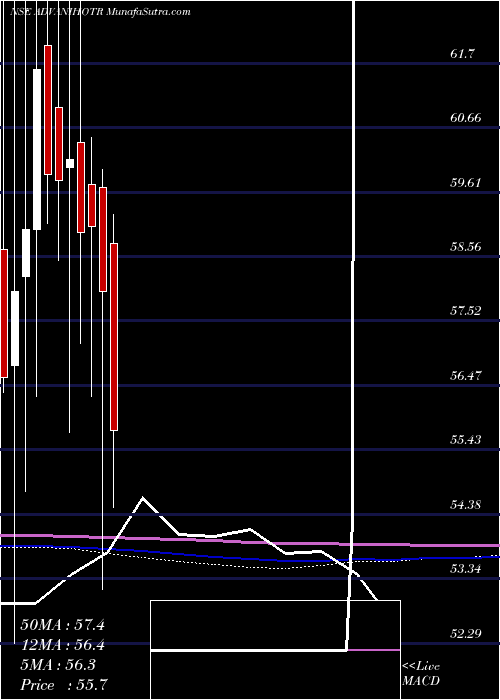The image size is (500, 700).
Task: Click the 58.56 price axis label
Action: click(x=466, y=246)
